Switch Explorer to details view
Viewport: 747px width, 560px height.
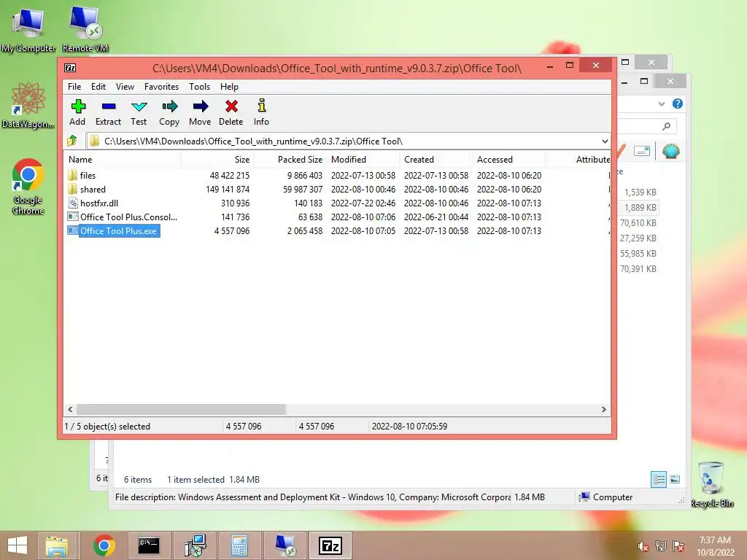coord(659,480)
